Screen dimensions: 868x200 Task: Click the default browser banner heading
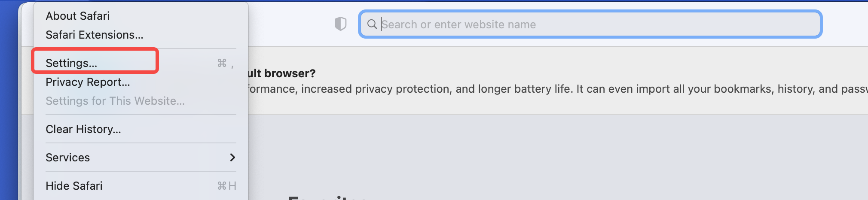coord(282,73)
